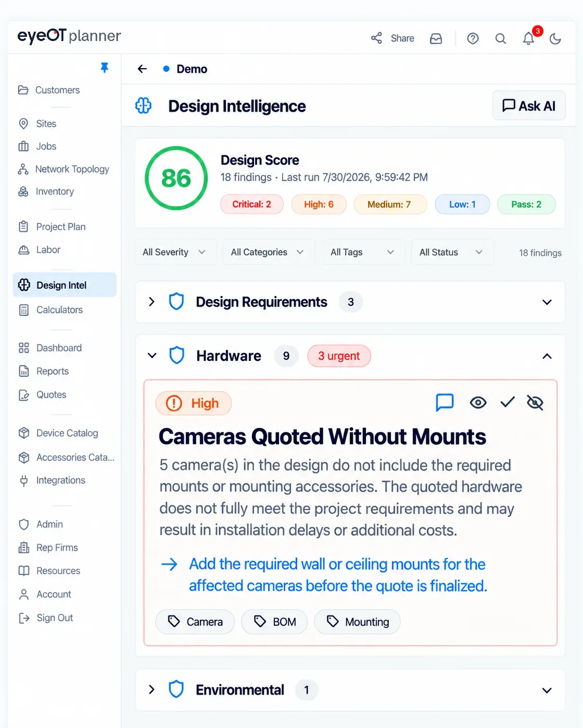Click the Account person icon
This screenshot has height=728, width=583.
tap(24, 595)
